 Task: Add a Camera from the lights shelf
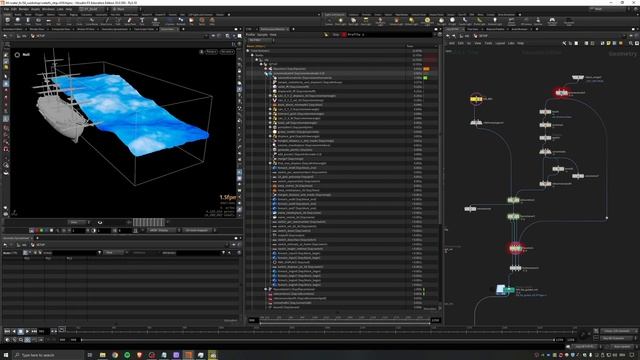(x=330, y=20)
